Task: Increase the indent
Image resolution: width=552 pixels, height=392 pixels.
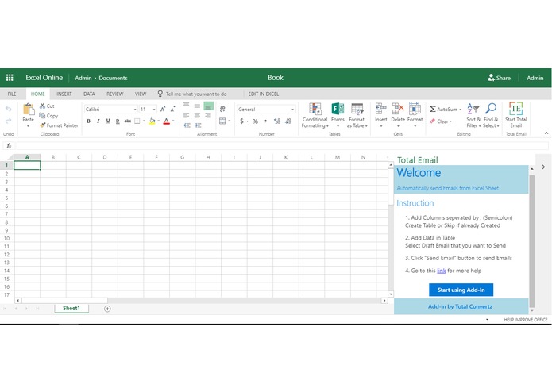Action: point(198,125)
